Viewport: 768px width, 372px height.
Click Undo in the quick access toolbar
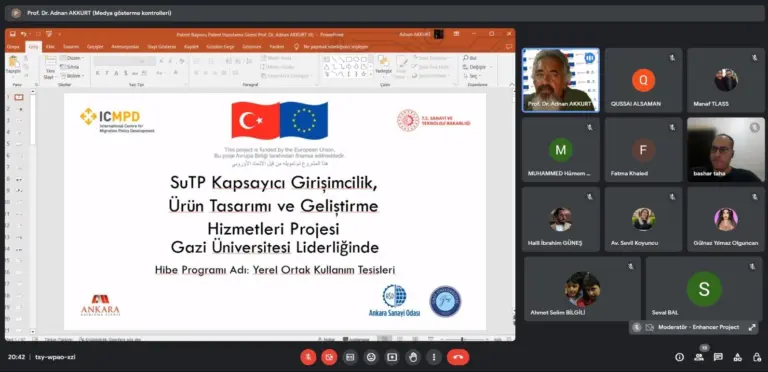pyautogui.click(x=23, y=34)
